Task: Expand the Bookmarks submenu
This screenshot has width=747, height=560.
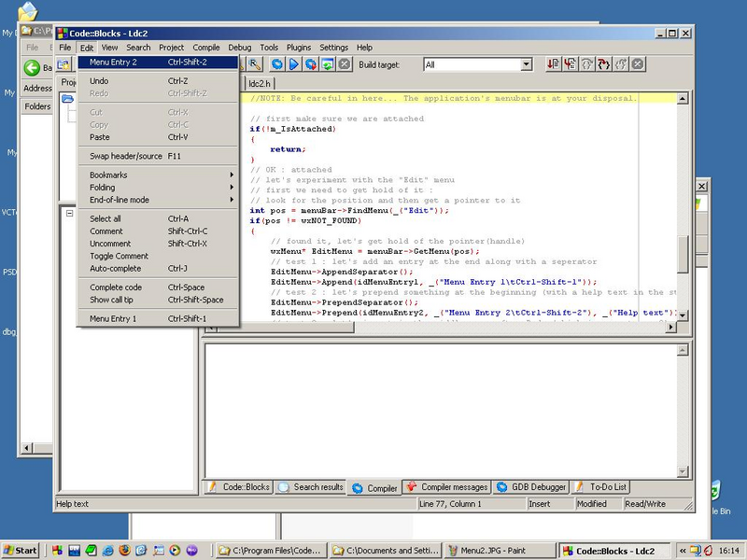Action: tap(157, 175)
